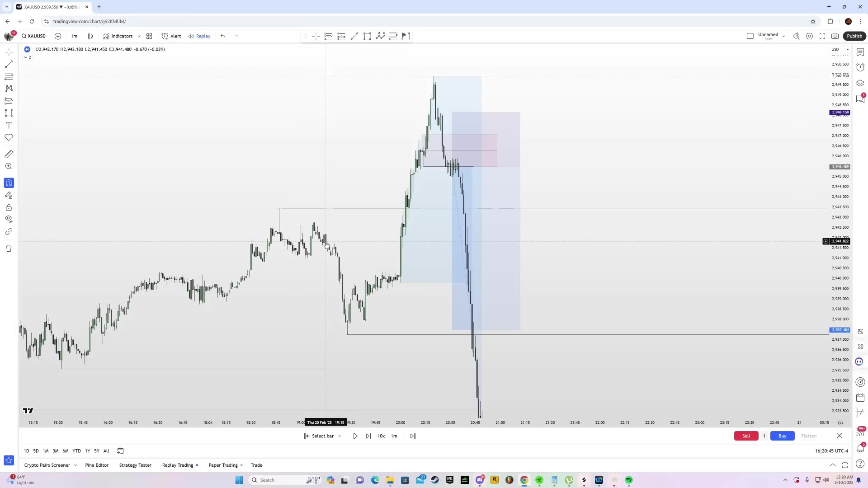Activate the crosshair cursor tool

[x=9, y=52]
